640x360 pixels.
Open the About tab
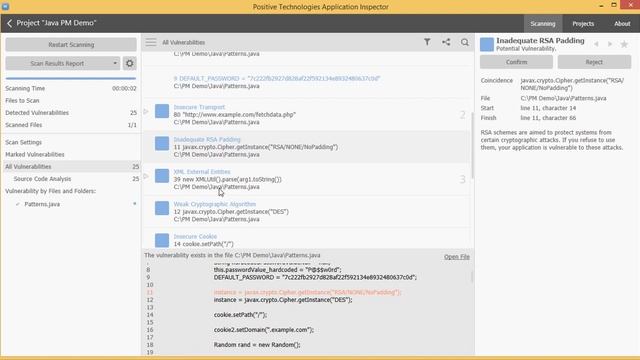(x=622, y=24)
